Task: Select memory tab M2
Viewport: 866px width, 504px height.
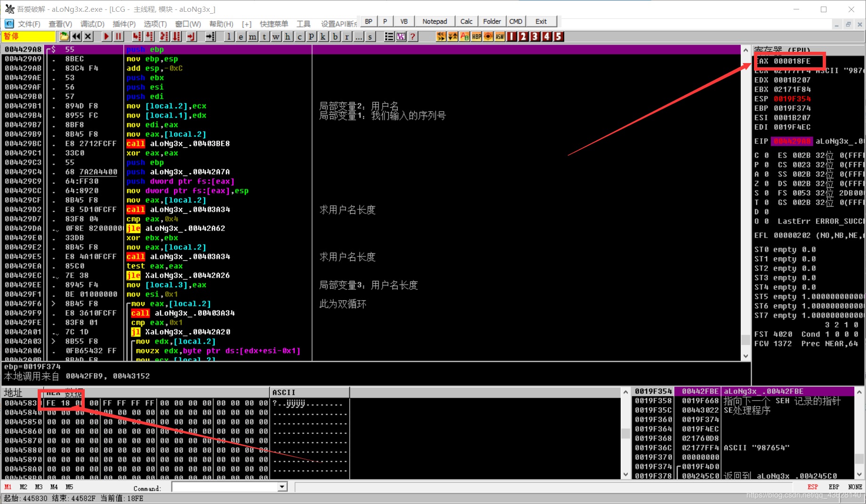Action: pos(24,487)
